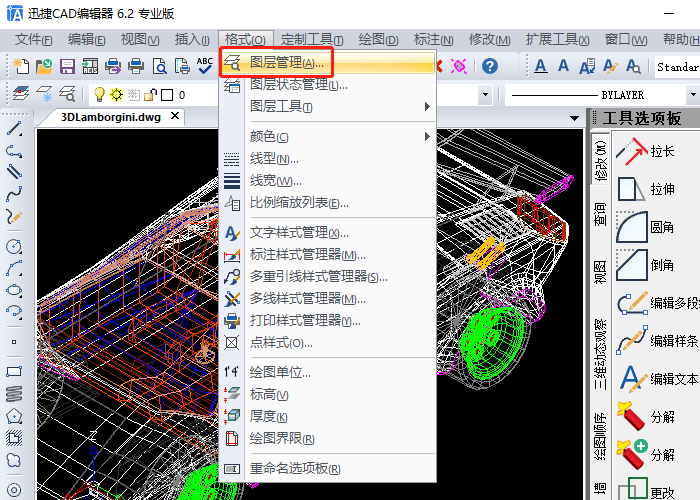Switch to the 查询 palette tab
700x500 pixels.
600,214
